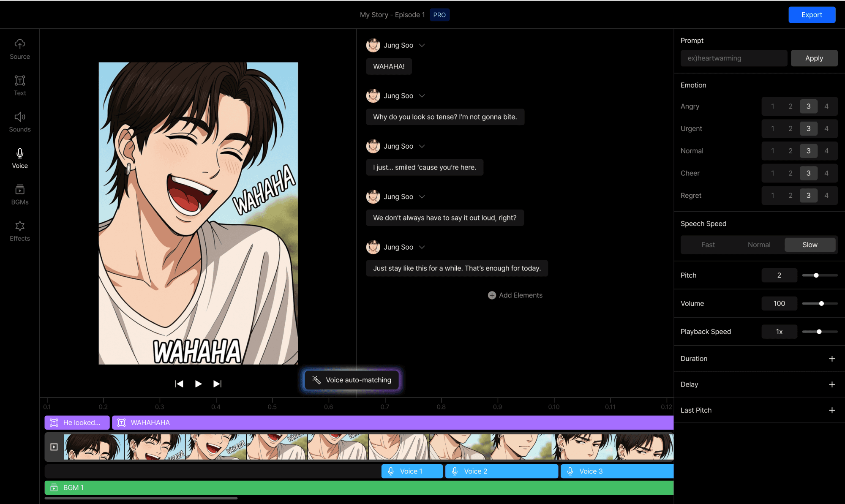This screenshot has height=504, width=845.
Task: Click the Voice auto-matching button
Action: [352, 380]
